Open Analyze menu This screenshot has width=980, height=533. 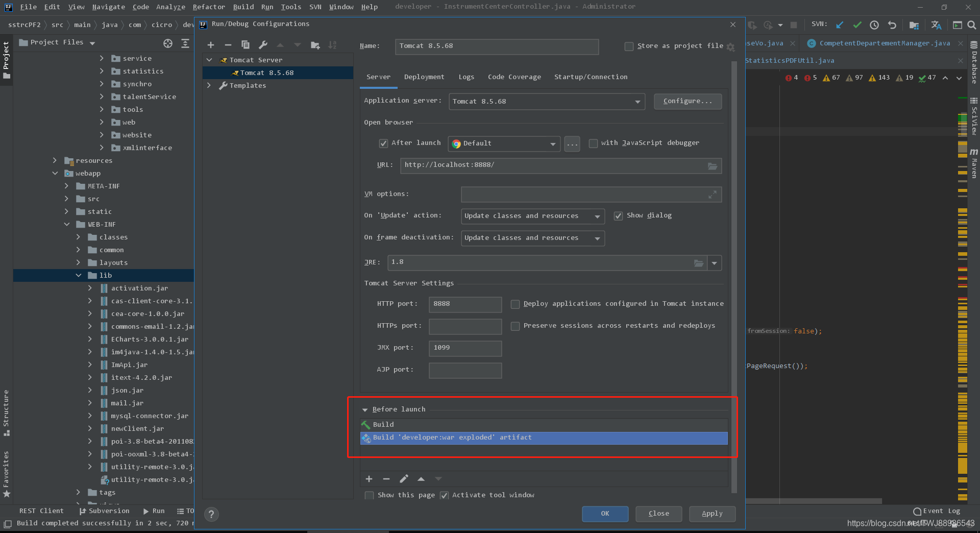pyautogui.click(x=170, y=7)
